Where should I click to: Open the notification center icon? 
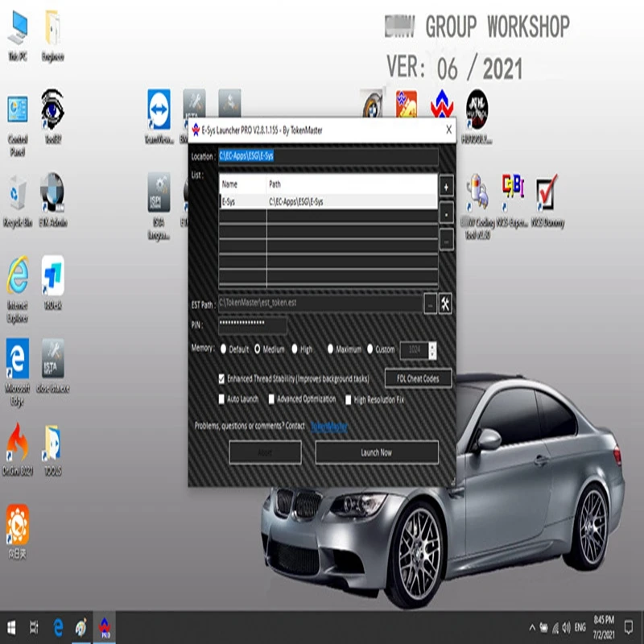(629, 627)
